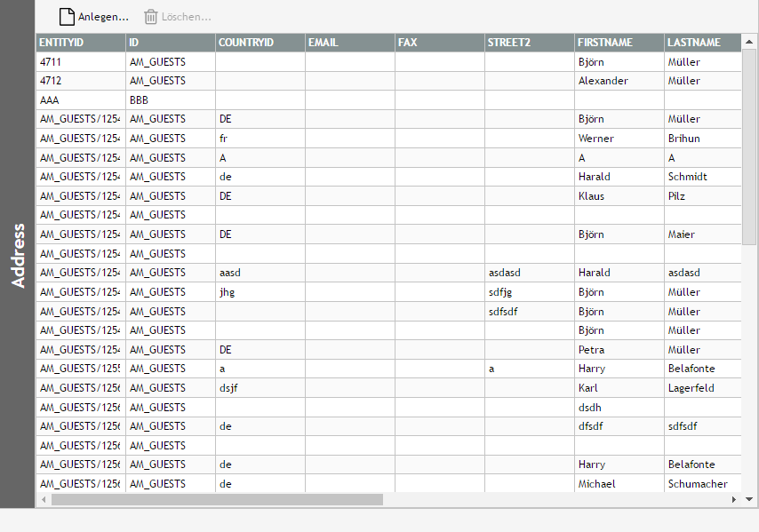Sort by the COUNTRYID column header
This screenshot has height=532, width=759.
pos(260,43)
